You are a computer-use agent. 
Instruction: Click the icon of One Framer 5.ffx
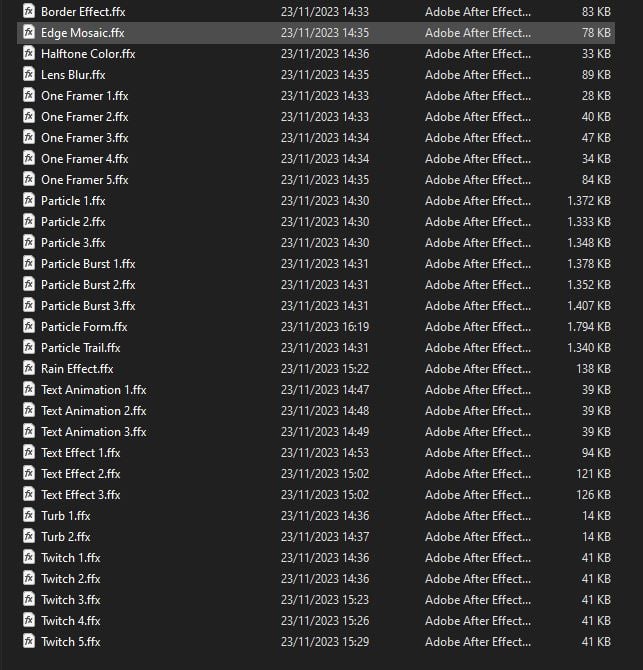29,179
